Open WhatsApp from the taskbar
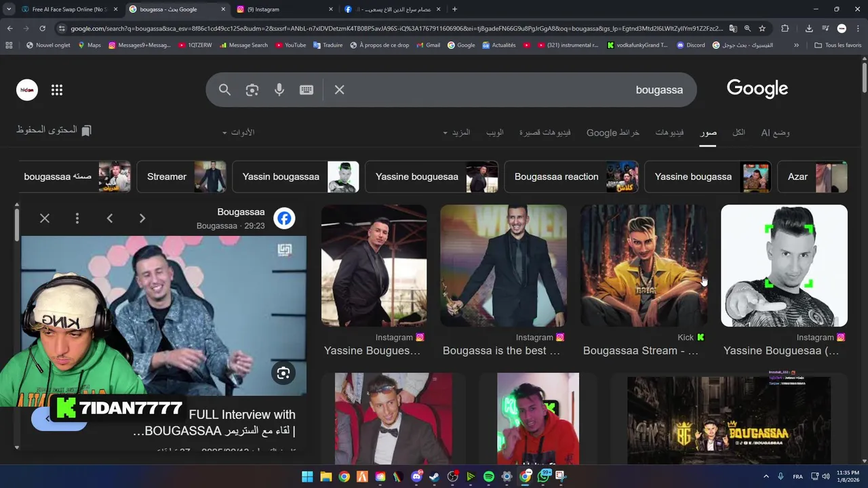Image resolution: width=868 pixels, height=488 pixels. pyautogui.click(x=543, y=476)
